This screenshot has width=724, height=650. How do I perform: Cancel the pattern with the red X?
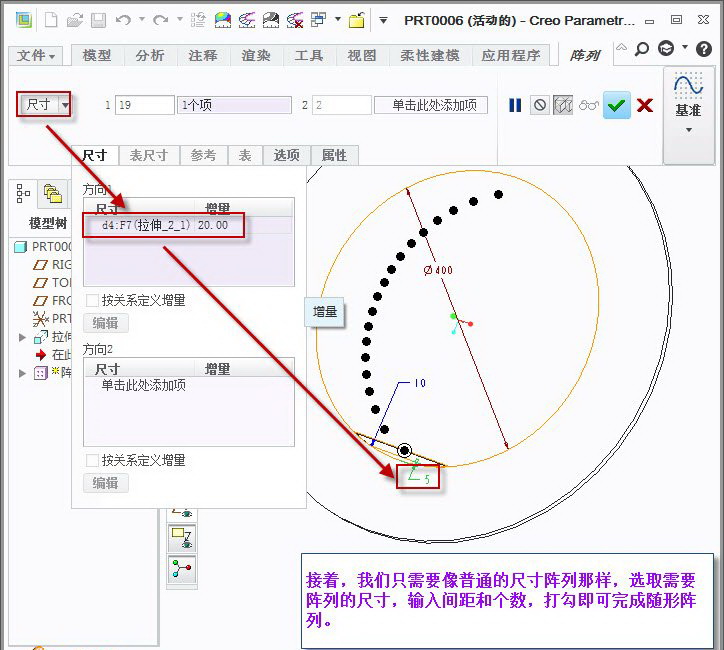[x=645, y=105]
